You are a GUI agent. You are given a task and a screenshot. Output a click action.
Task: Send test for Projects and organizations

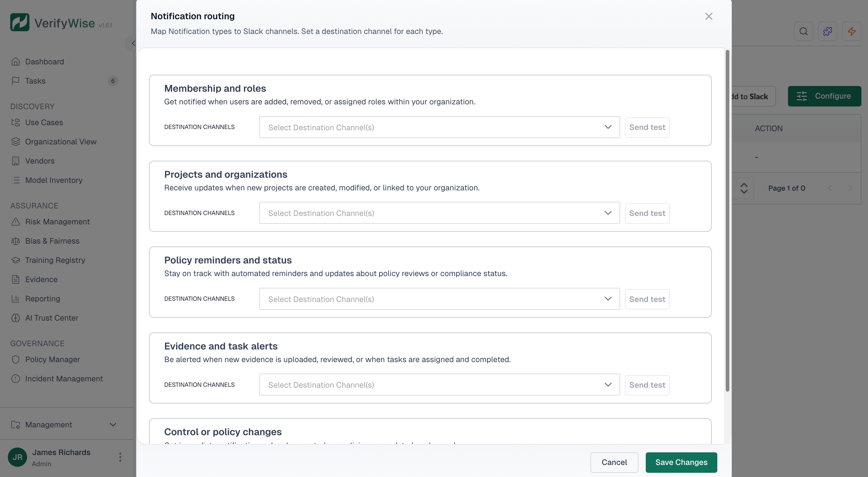pyautogui.click(x=647, y=213)
